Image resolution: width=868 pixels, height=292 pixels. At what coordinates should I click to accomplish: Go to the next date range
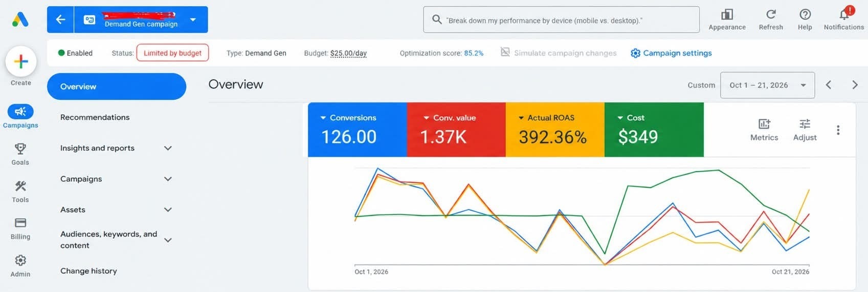point(855,85)
